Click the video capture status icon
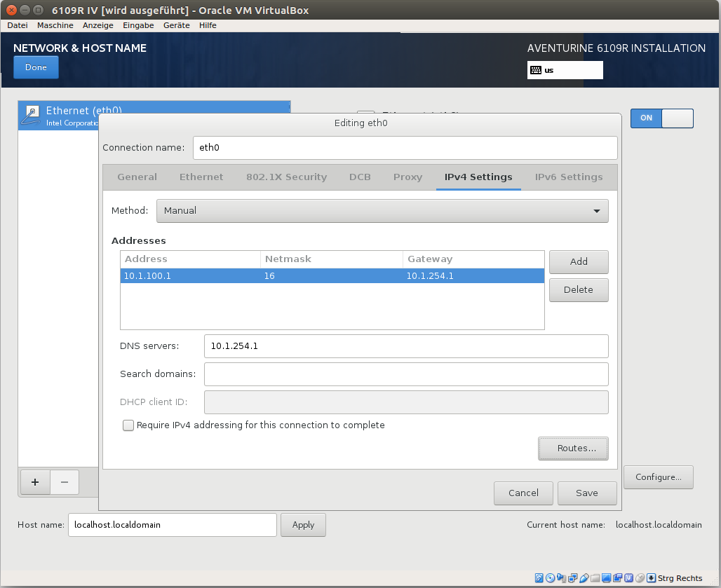This screenshot has height=588, width=721. [617, 578]
